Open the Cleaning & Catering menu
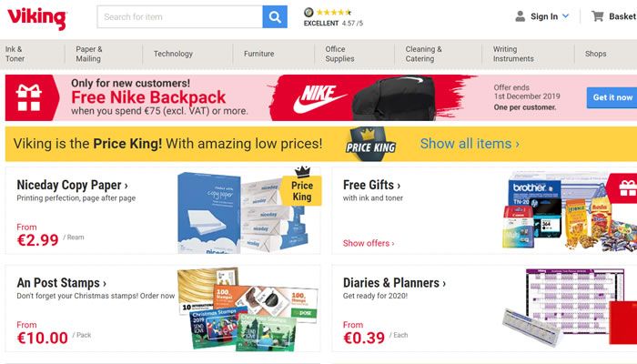The width and height of the screenshot is (637, 364). [x=424, y=54]
